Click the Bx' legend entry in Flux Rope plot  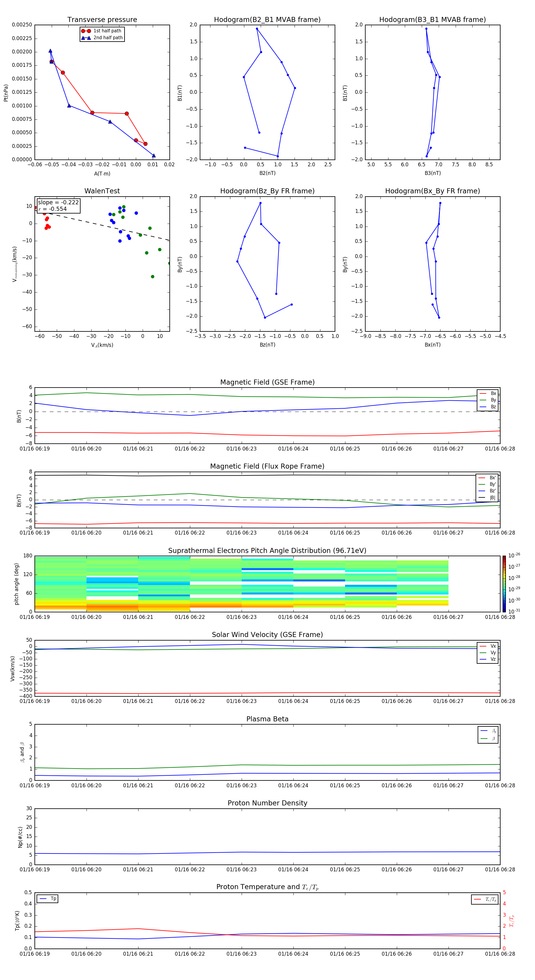(x=487, y=478)
